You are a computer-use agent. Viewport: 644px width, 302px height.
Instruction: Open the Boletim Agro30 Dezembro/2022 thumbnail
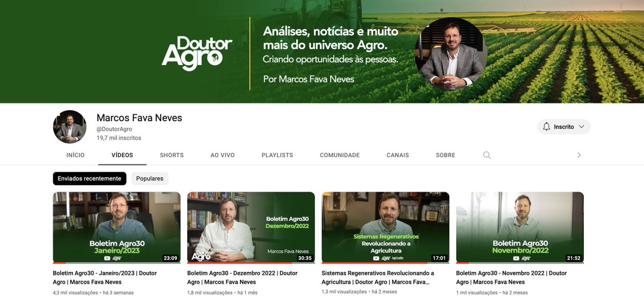point(251,227)
